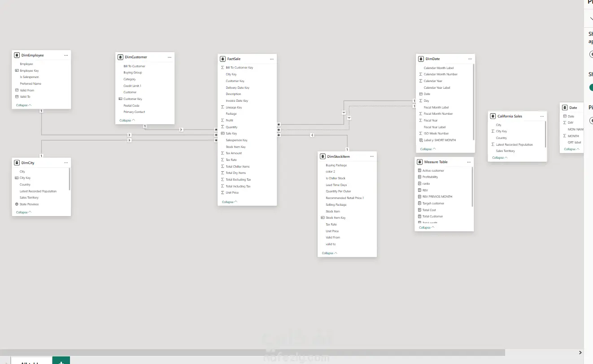Collapse the Measure Table
Image resolution: width=593 pixels, height=364 pixels.
(x=427, y=227)
